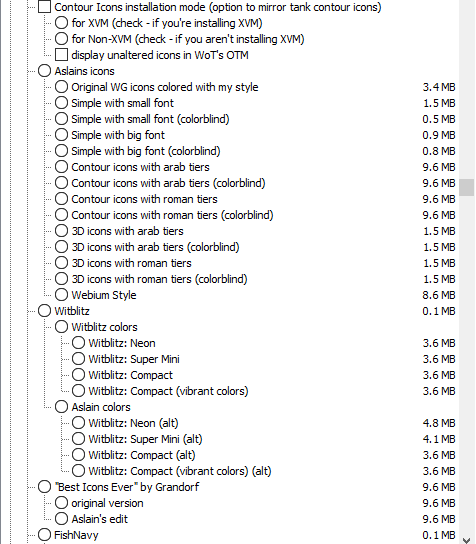This screenshot has width=476, height=544.
Task: Select 3D icons with arab tiers (colorblind)
Action: [x=61, y=247]
